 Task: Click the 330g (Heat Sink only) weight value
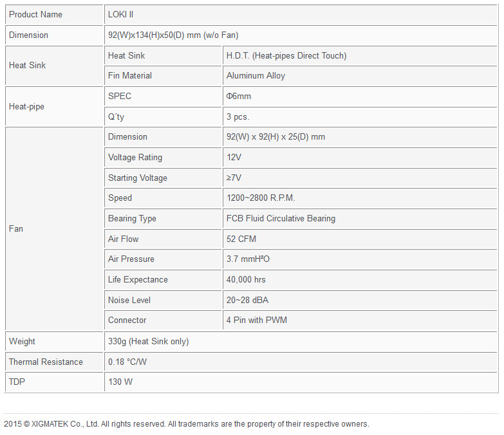148,341
